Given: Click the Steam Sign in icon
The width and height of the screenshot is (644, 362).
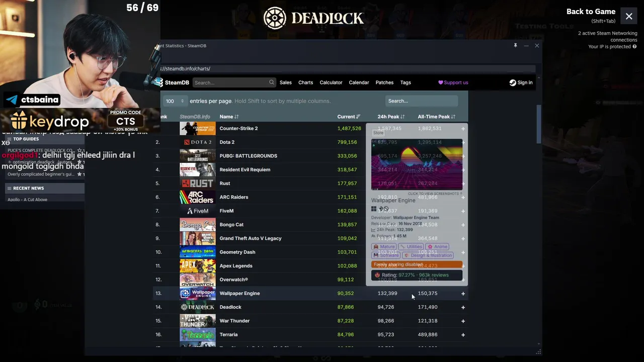Looking at the screenshot, I should tap(513, 82).
